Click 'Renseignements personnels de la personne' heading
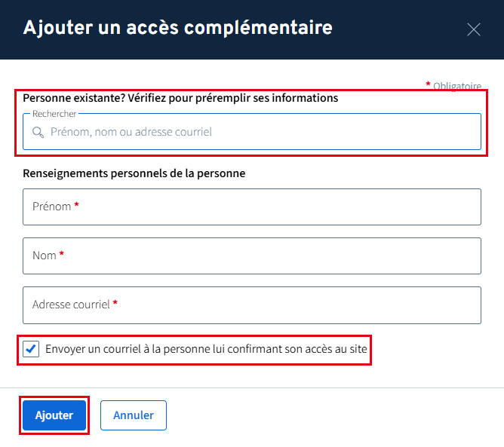504x447 pixels. (134, 173)
